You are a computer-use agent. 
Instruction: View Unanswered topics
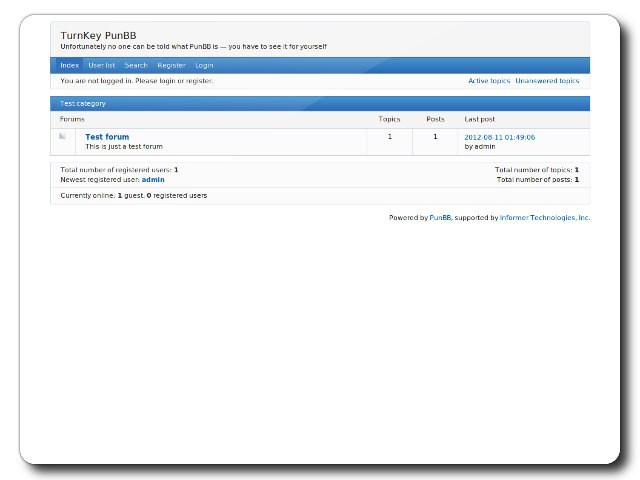click(547, 81)
